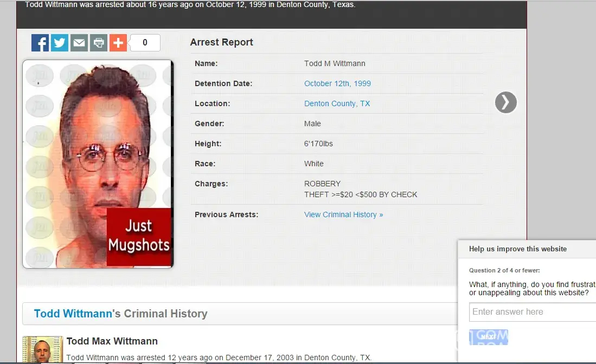596x364 pixels.
Task: Open more sharing options with the plus icon
Action: [x=118, y=43]
